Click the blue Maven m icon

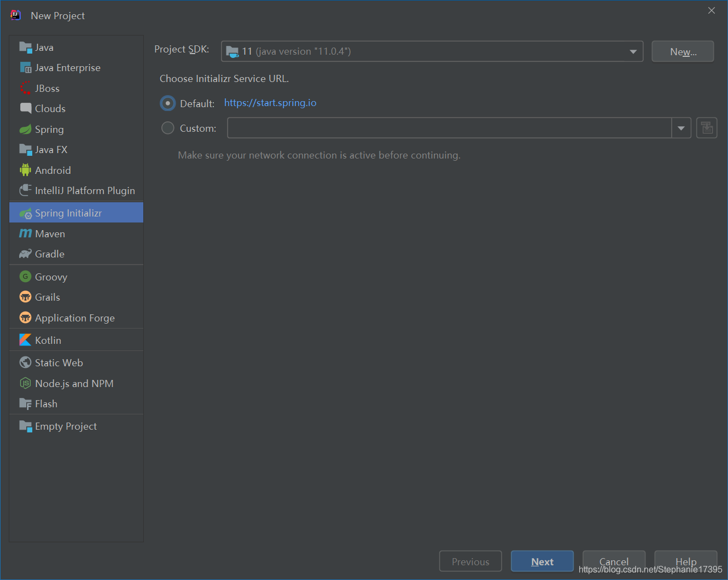pos(26,233)
